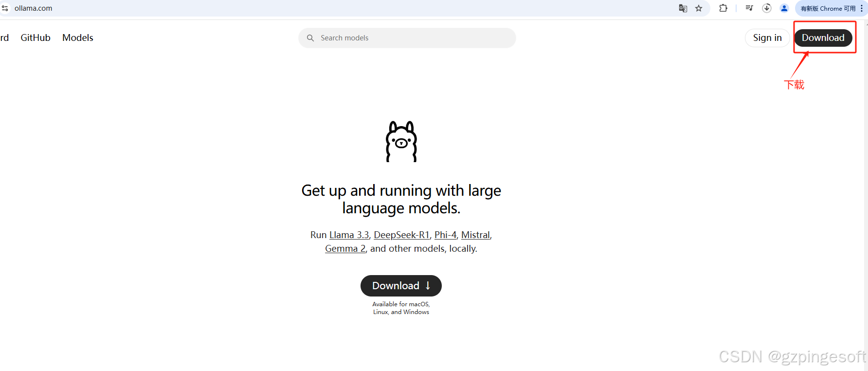Click the ollama.com address bar URL
The height and width of the screenshot is (371, 868).
33,8
